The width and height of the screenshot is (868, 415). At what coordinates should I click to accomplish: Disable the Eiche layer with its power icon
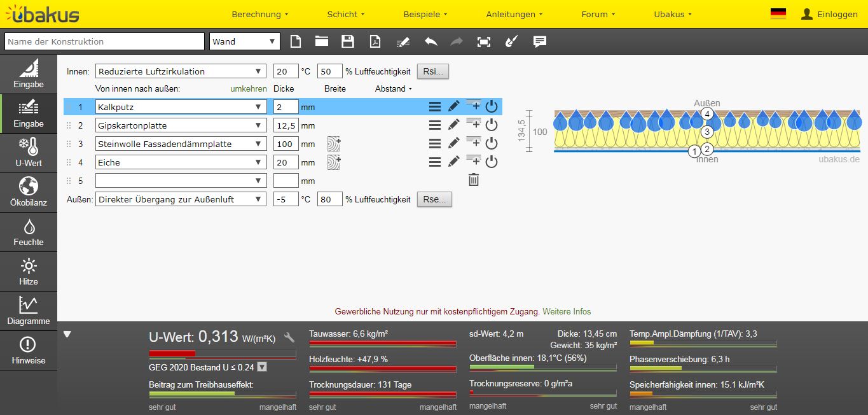[x=491, y=162]
